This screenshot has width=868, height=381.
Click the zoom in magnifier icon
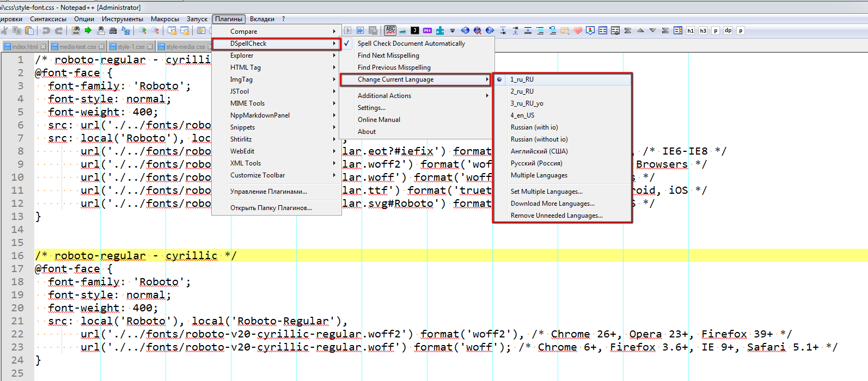click(143, 31)
